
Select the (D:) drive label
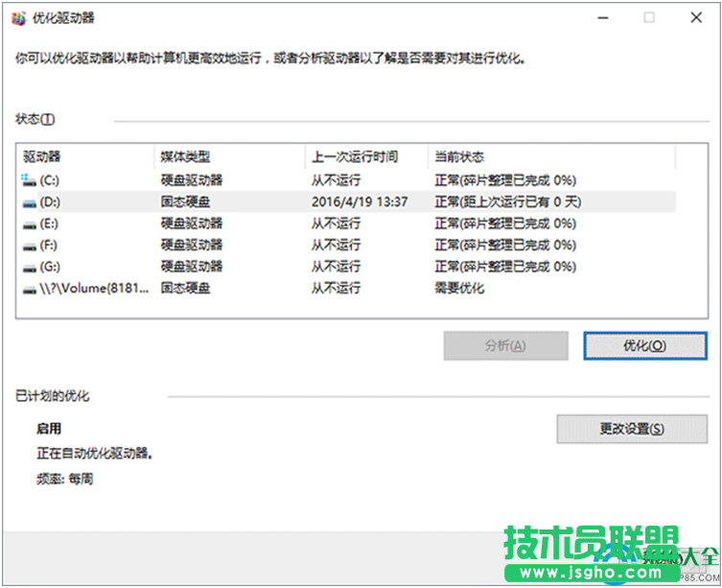(50, 201)
